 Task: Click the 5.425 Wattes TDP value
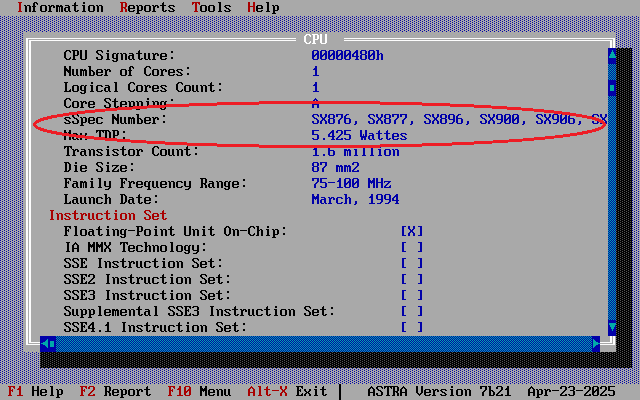pos(359,136)
